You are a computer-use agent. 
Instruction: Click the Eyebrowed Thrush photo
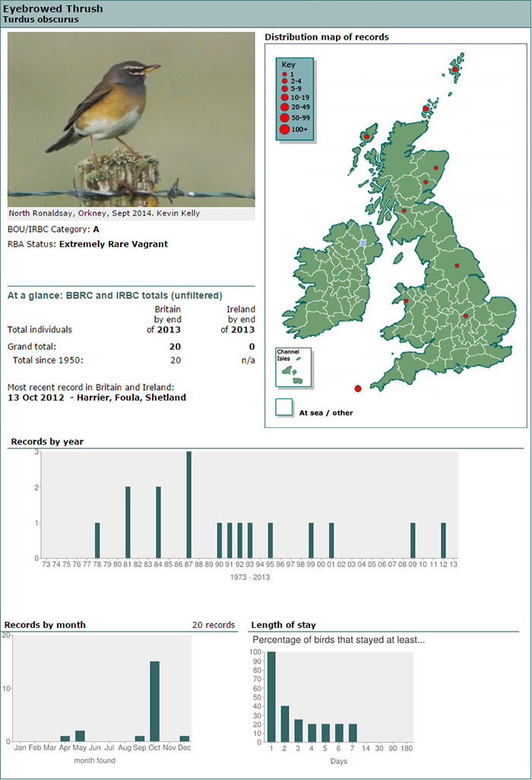click(x=131, y=119)
